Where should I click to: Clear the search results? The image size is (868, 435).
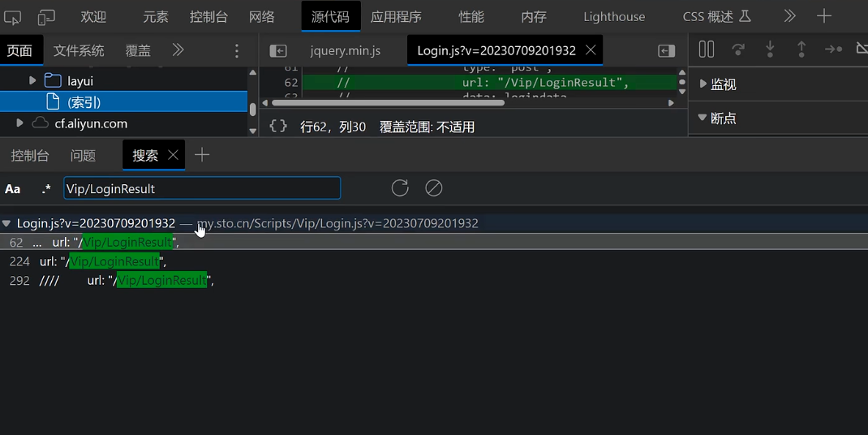(434, 188)
